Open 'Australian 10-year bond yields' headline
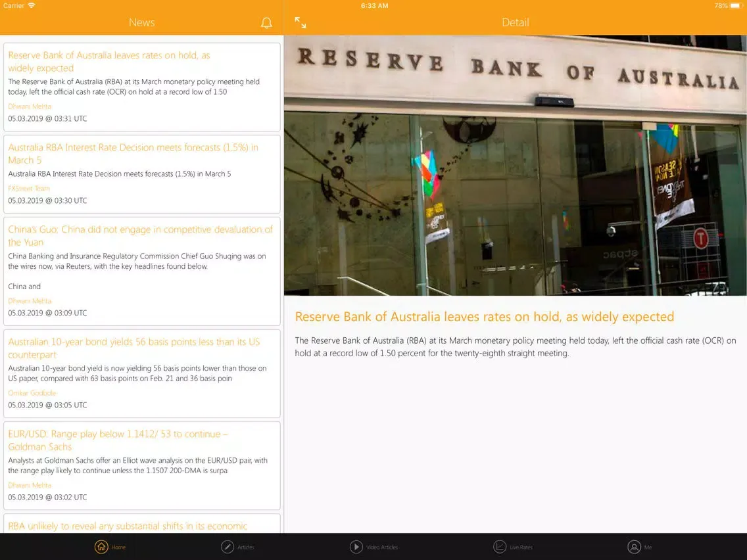The image size is (747, 560). [x=134, y=348]
